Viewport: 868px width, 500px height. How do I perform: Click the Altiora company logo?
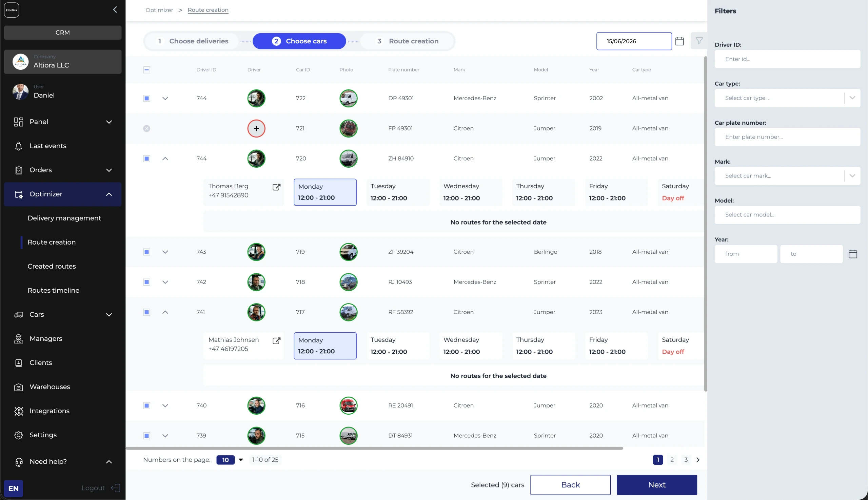20,62
